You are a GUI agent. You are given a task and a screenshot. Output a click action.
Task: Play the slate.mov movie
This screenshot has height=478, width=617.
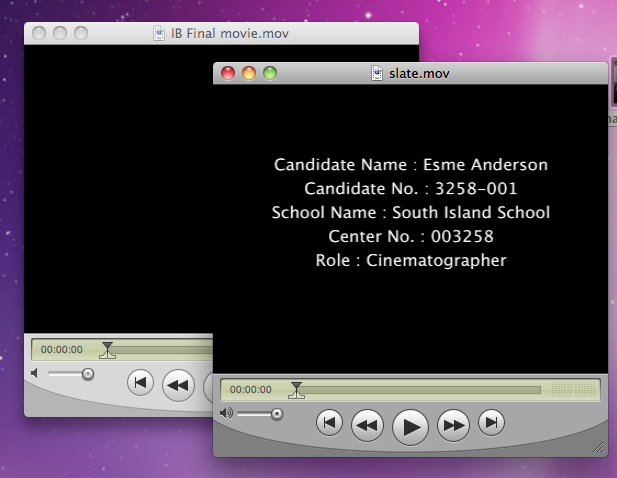point(410,427)
